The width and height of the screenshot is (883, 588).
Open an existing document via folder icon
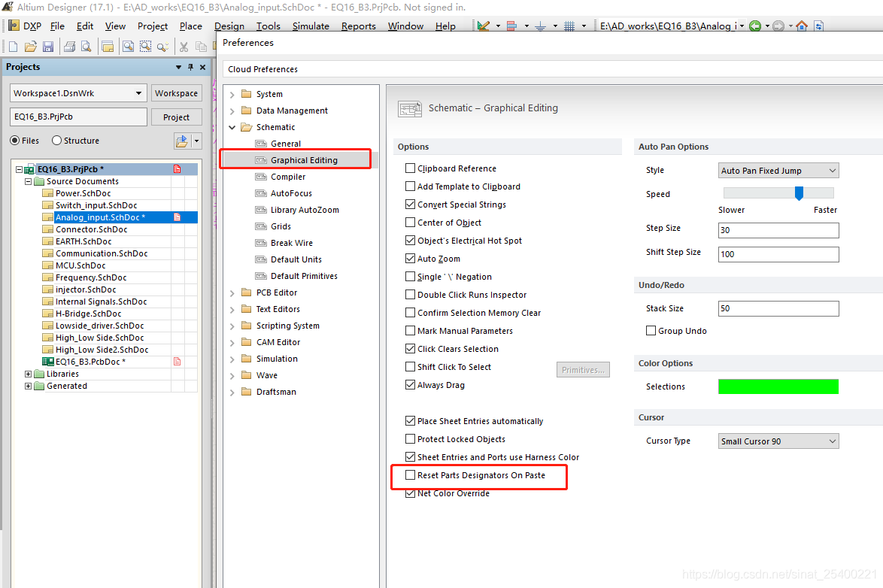pyautogui.click(x=30, y=47)
